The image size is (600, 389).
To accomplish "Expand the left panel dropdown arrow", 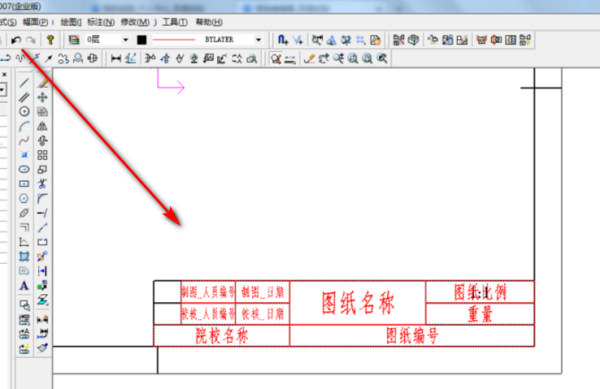I will tap(2, 90).
